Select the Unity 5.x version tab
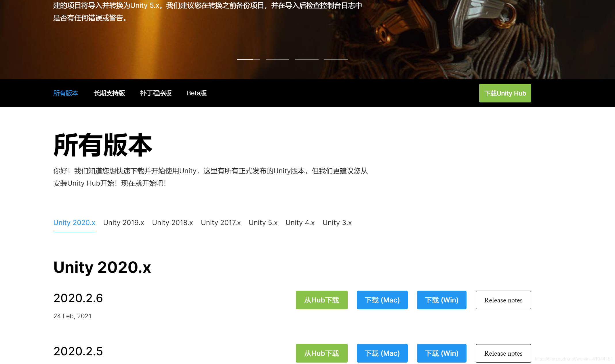Image resolution: width=615 pixels, height=364 pixels. [263, 223]
